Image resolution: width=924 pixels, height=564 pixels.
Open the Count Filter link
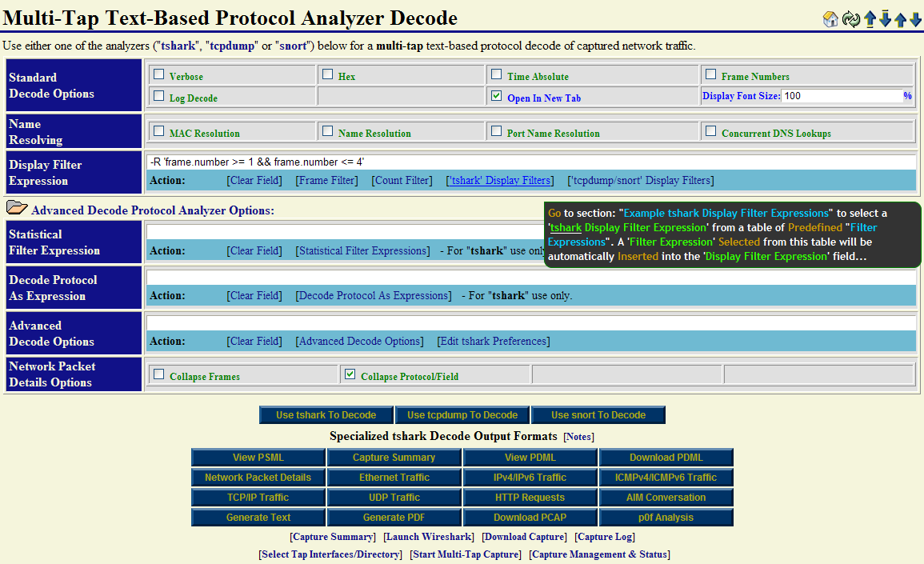pyautogui.click(x=402, y=180)
